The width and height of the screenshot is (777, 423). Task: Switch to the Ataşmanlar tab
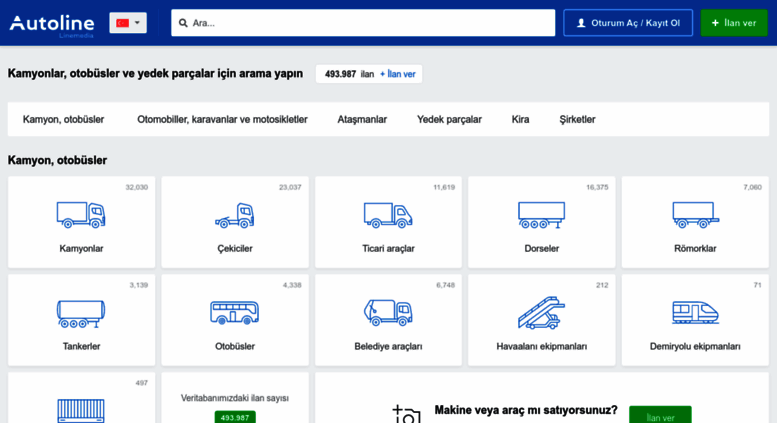click(x=362, y=119)
